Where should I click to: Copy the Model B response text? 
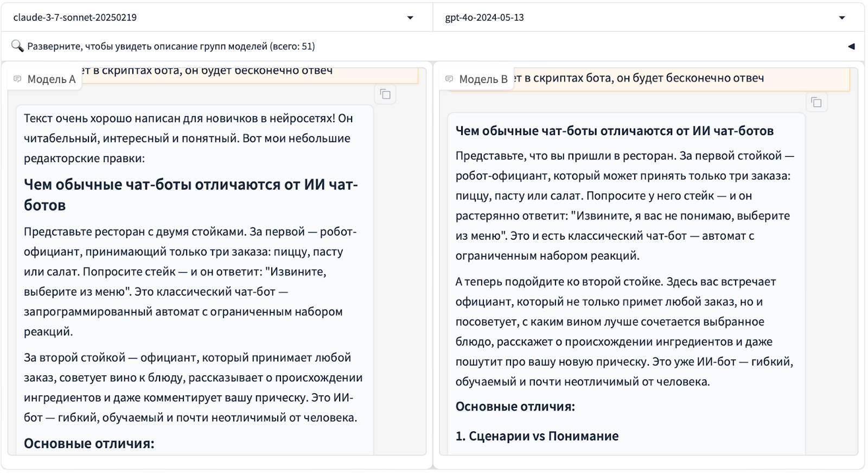[816, 103]
